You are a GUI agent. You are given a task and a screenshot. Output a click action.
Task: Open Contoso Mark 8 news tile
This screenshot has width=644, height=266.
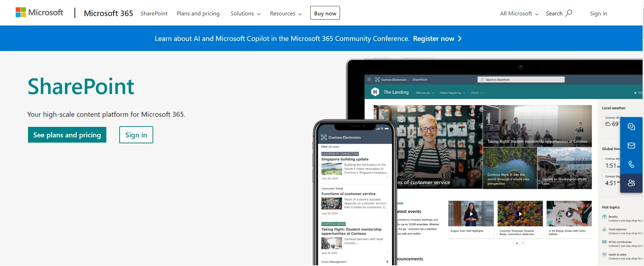[x=510, y=168]
